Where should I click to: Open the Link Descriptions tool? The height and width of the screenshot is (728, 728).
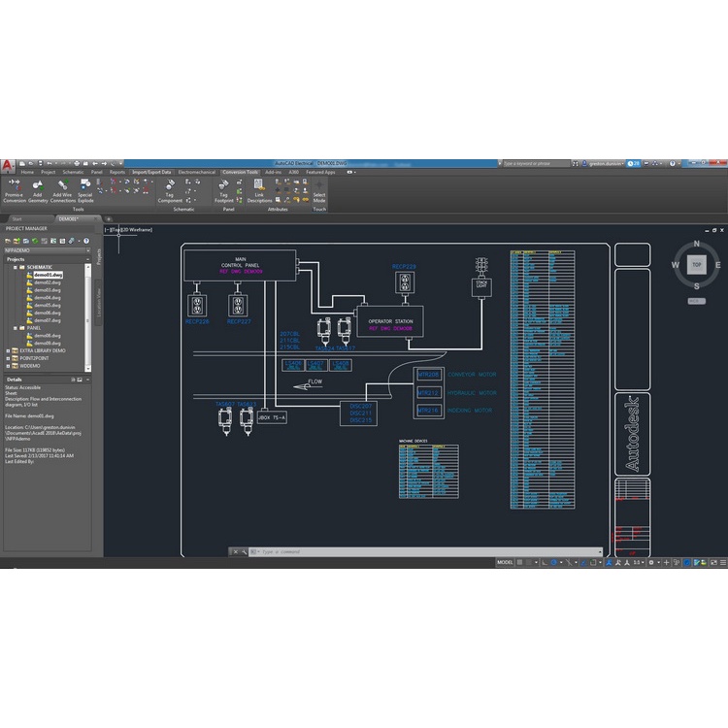(259, 184)
